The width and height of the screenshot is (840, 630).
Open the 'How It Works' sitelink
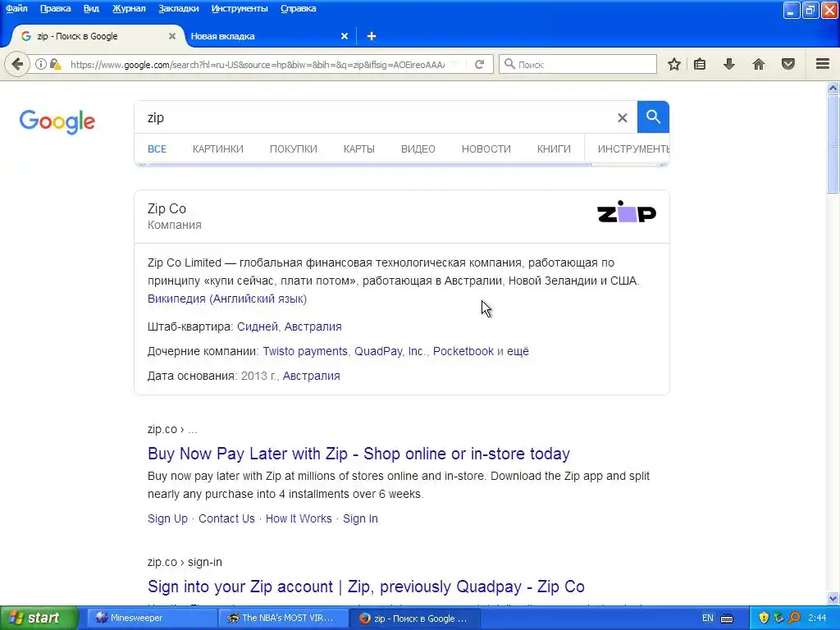(299, 518)
